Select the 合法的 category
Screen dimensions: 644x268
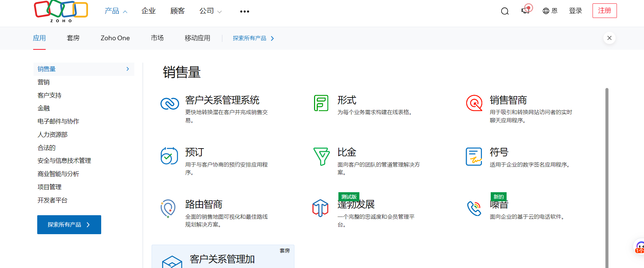click(47, 148)
